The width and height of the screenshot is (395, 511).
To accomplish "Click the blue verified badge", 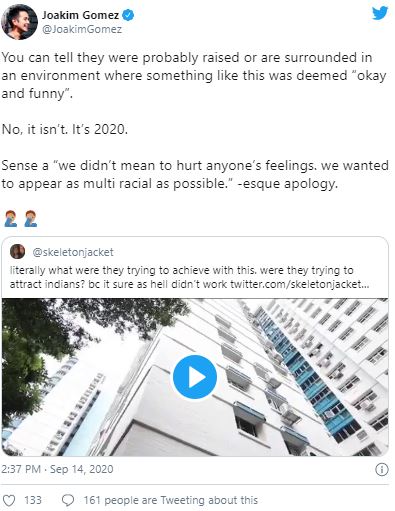I will pos(128,15).
